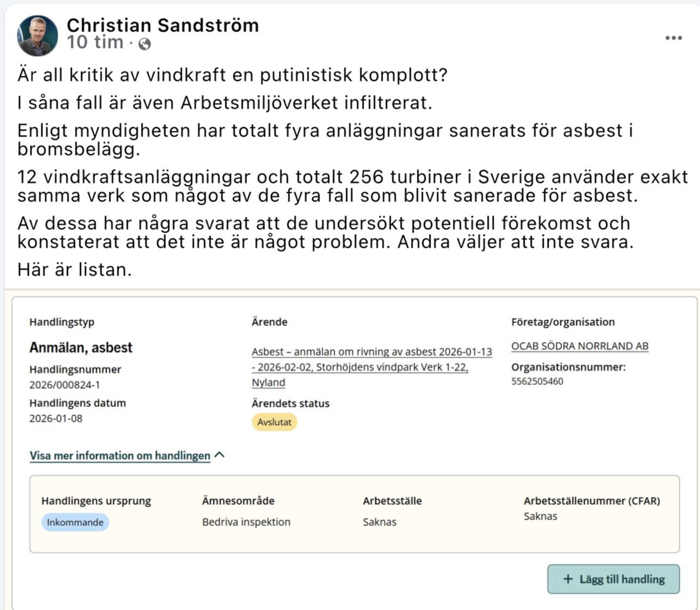Click the plus icon in Lägg till handling

(x=568, y=579)
